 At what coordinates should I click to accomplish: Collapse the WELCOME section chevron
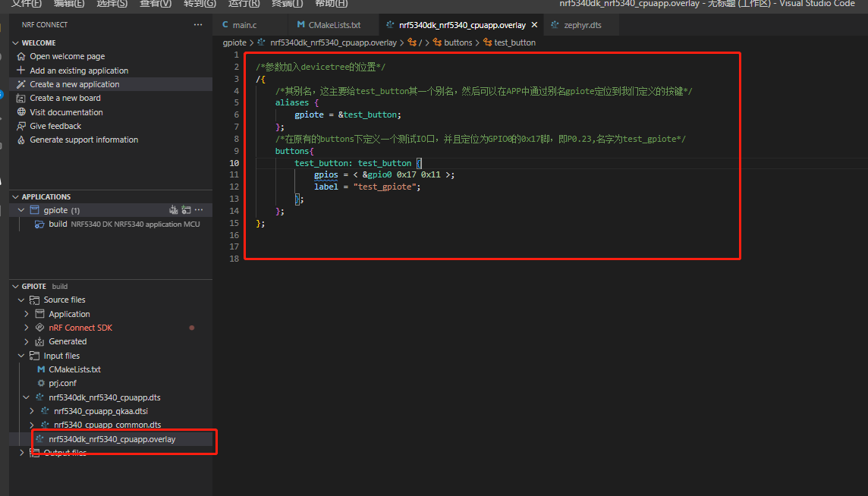click(15, 42)
